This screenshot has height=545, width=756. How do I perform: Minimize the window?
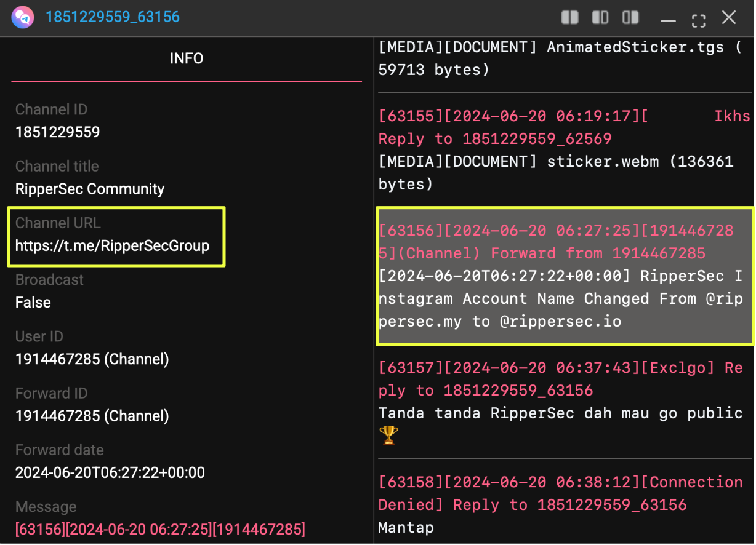pyautogui.click(x=668, y=20)
